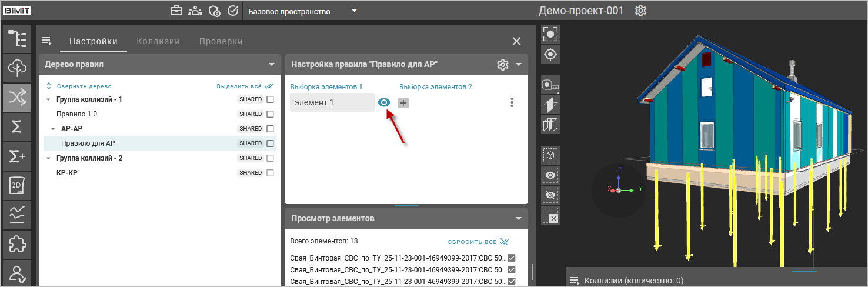868x287 pixels.
Task: Toggle visibility eye for элемент 1
Action: pos(383,102)
